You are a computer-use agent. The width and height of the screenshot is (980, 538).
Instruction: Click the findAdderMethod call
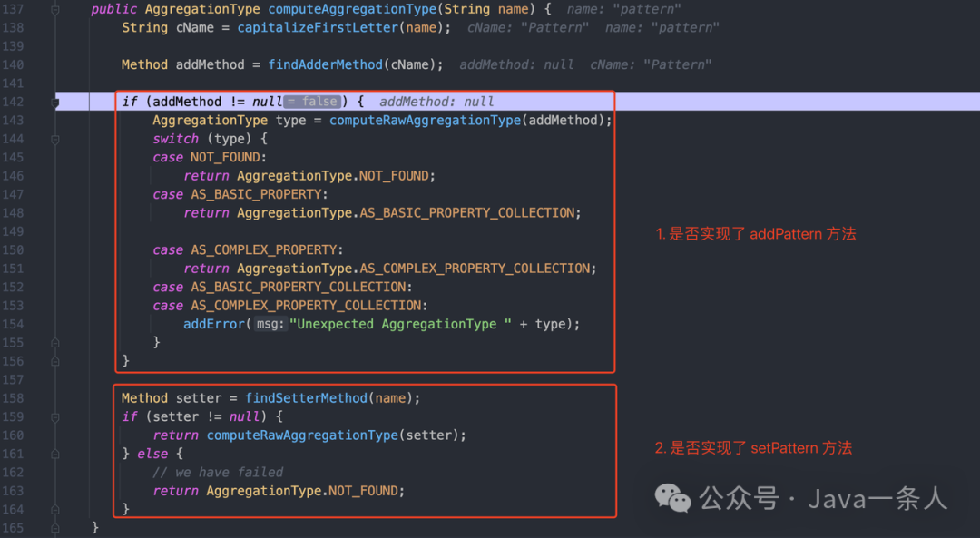325,65
